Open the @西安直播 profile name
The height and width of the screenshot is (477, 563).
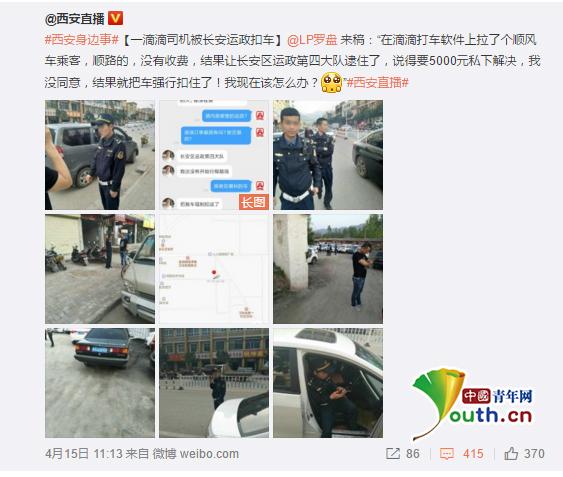pyautogui.click(x=75, y=19)
